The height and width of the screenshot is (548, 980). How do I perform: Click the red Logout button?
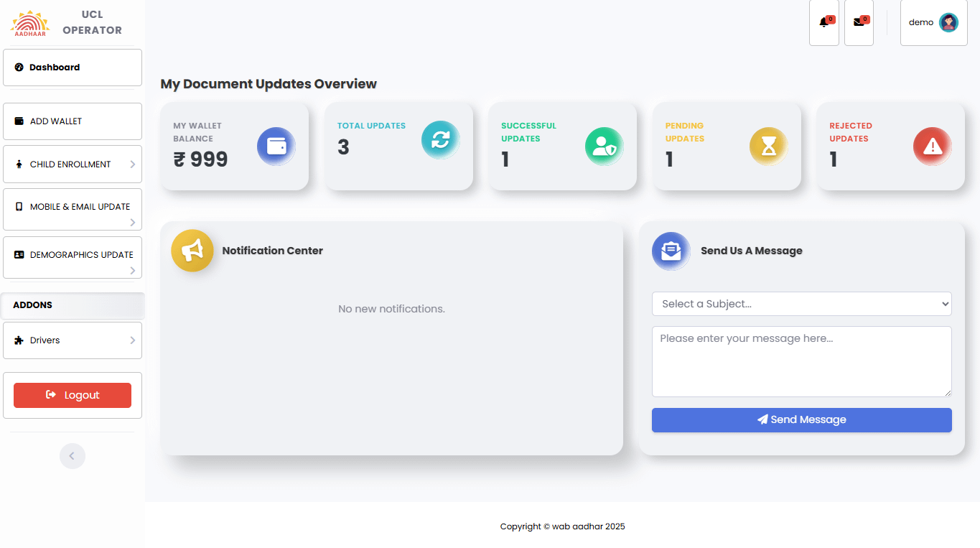point(73,395)
